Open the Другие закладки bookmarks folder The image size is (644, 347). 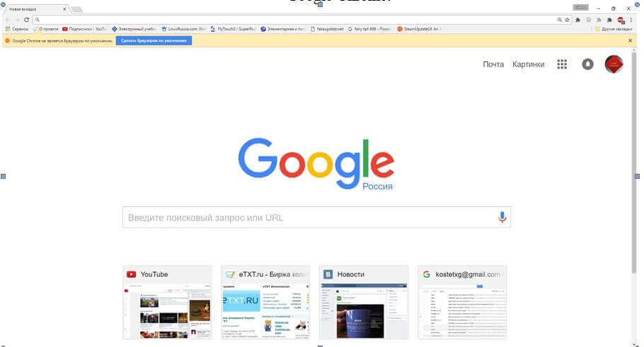pos(613,29)
